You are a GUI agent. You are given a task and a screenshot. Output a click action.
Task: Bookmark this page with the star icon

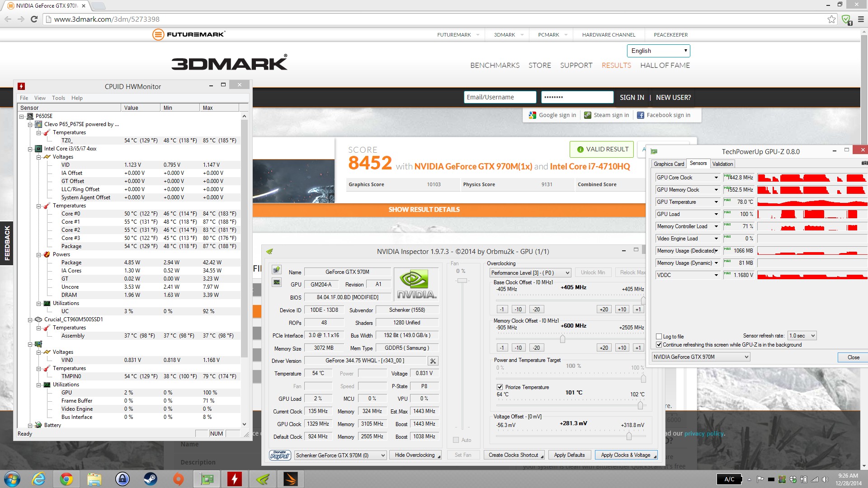[x=831, y=19]
